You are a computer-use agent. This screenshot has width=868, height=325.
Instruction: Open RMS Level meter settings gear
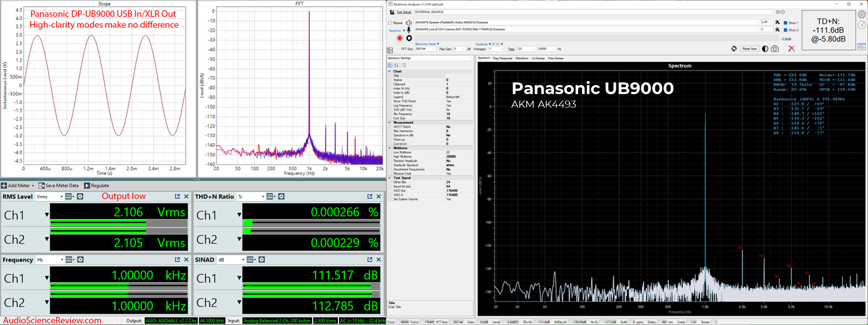[x=80, y=197]
